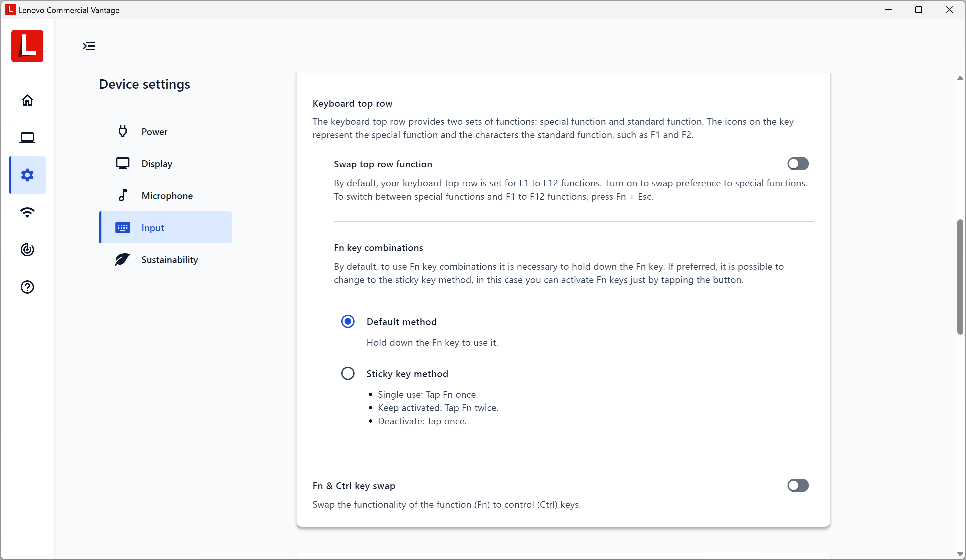
Task: Open the Sustainability section
Action: pyautogui.click(x=169, y=260)
